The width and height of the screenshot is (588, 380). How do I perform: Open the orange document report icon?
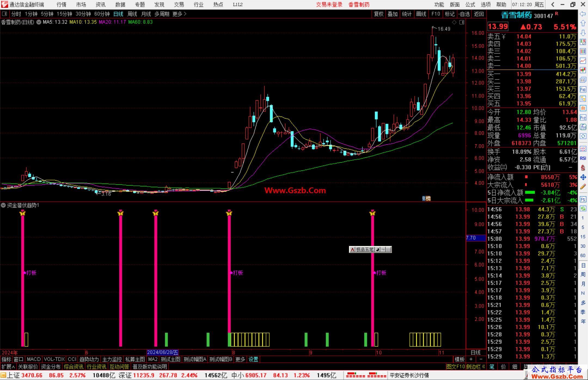(x=583, y=108)
